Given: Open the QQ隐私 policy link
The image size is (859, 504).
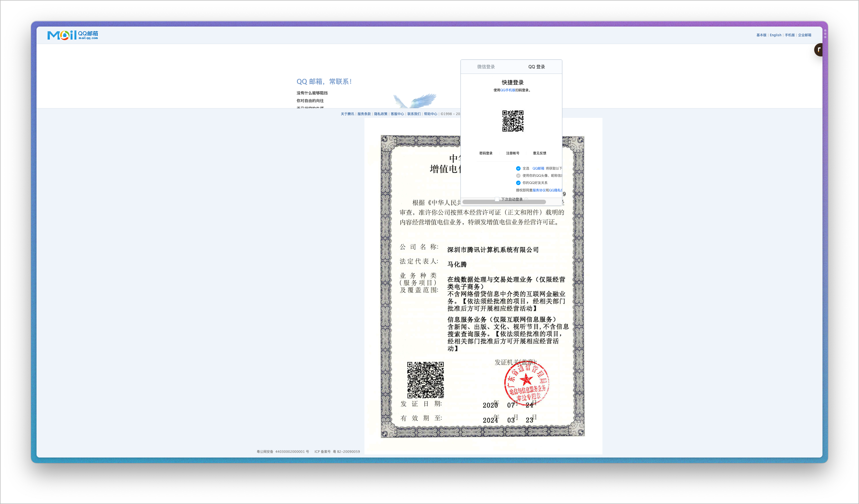Looking at the screenshot, I should point(555,190).
